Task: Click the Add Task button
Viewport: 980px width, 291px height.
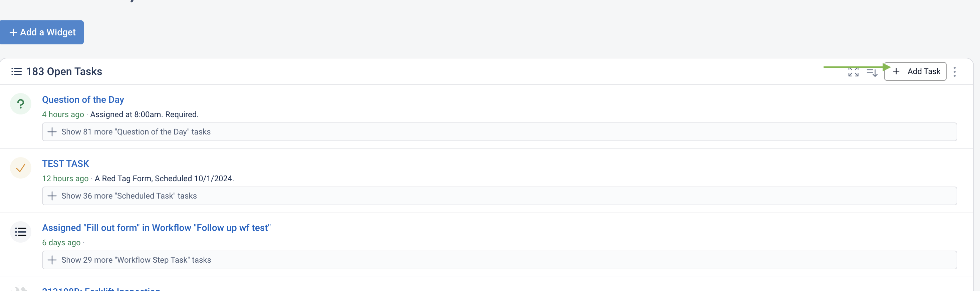Action: coord(915,71)
